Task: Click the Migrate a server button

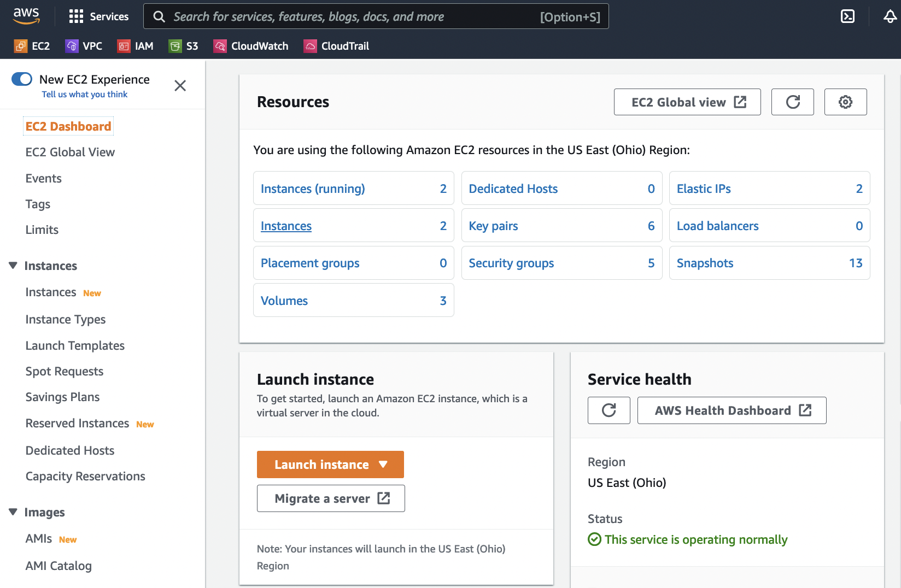Action: (x=331, y=498)
